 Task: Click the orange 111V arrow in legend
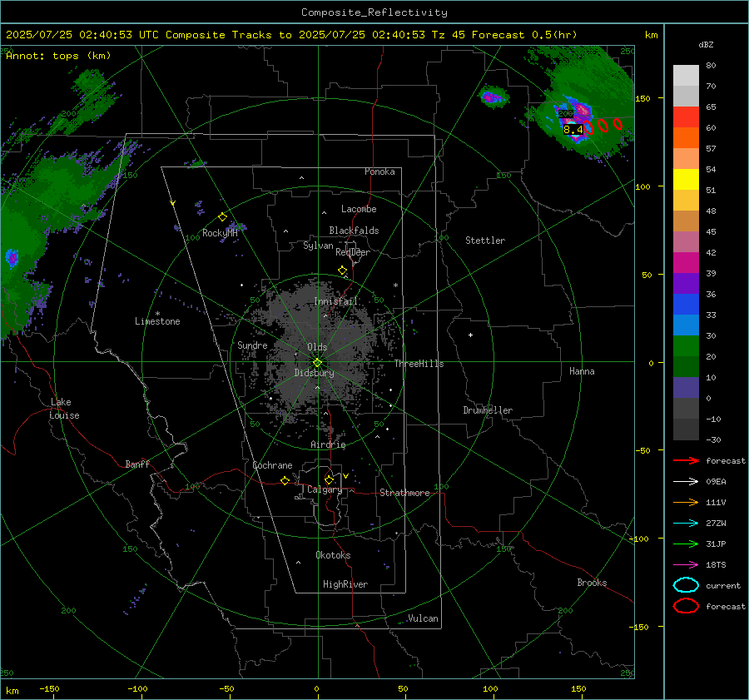pos(686,502)
